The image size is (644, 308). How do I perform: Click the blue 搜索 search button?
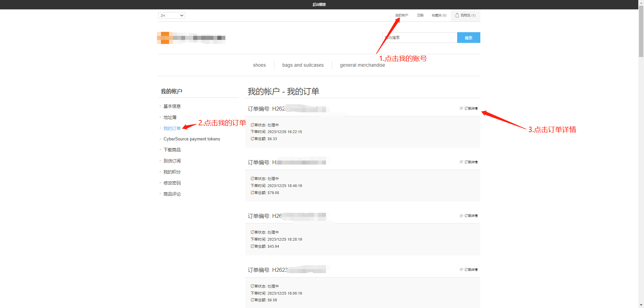468,38
